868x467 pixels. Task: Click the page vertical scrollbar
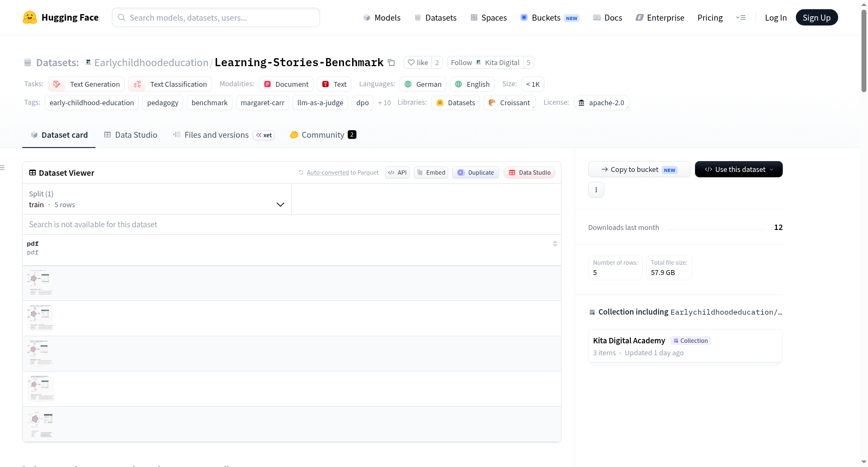point(864,51)
